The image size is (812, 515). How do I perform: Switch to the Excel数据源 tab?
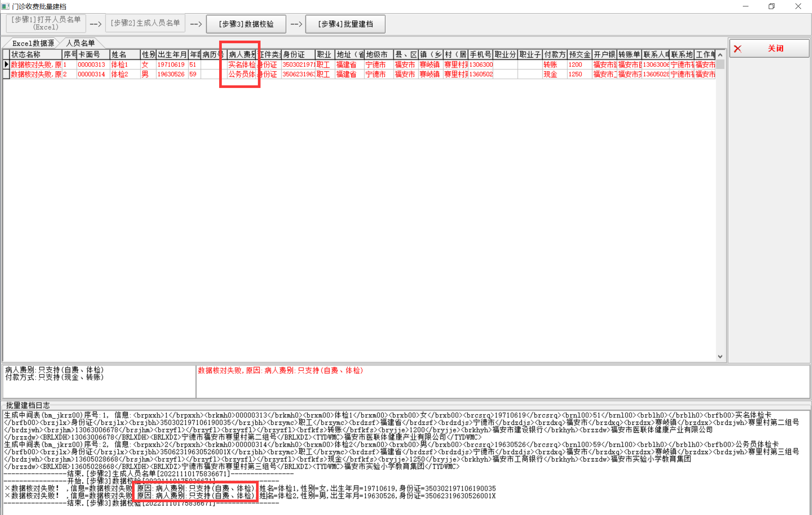(33, 43)
